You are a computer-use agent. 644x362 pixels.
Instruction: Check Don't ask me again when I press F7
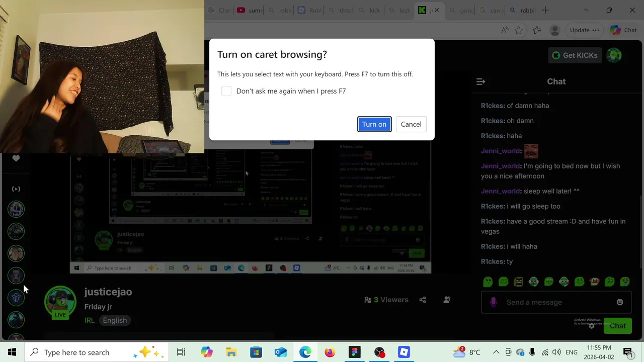tap(226, 91)
